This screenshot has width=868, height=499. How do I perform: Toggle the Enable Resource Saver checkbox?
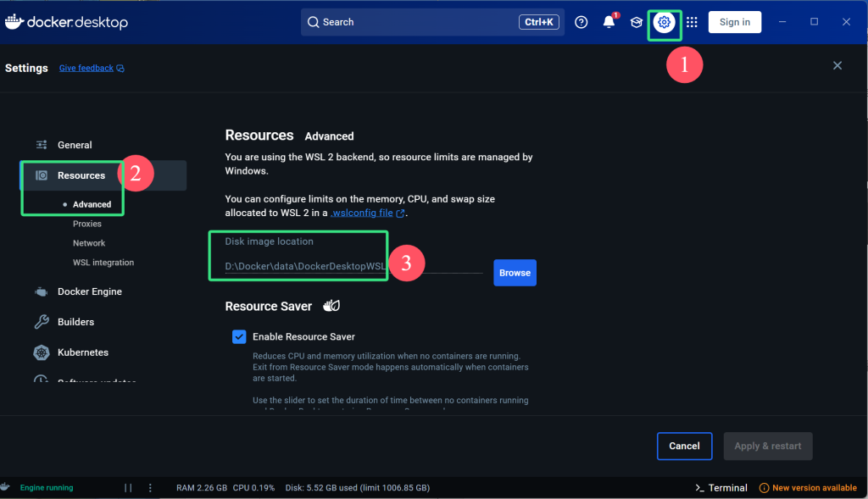coord(239,337)
